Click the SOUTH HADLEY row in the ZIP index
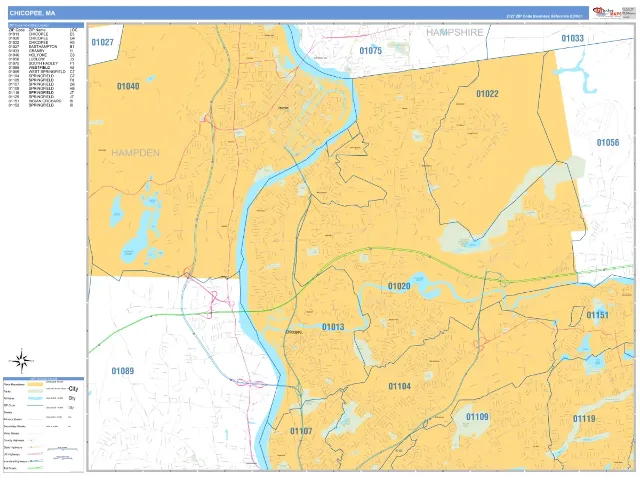 click(42, 63)
